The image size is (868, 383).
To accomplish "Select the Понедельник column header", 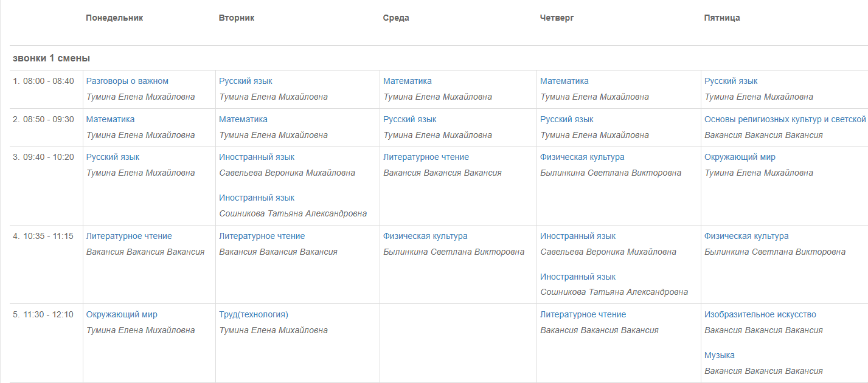I will (114, 18).
